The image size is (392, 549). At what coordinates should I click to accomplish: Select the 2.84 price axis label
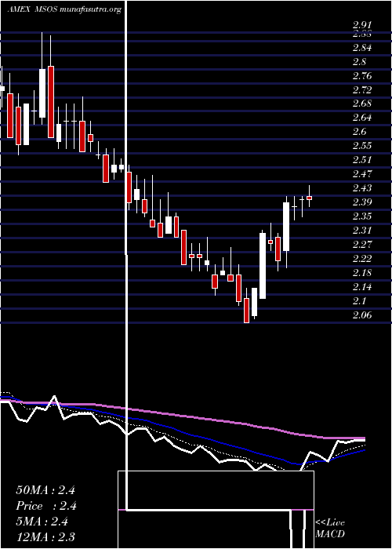point(362,48)
